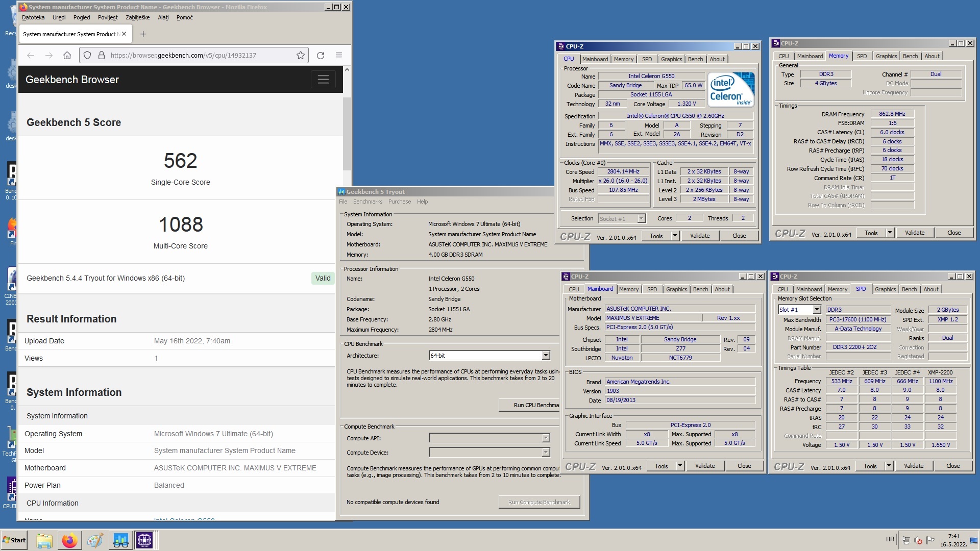Open a new Firefox tab
The width and height of the screenshot is (980, 551).
click(143, 34)
